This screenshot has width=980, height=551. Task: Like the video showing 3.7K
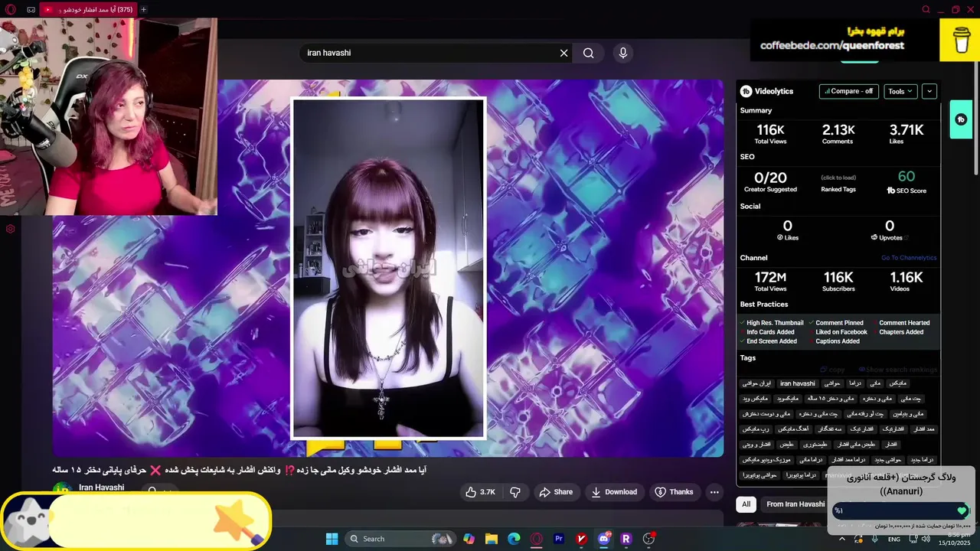click(480, 492)
